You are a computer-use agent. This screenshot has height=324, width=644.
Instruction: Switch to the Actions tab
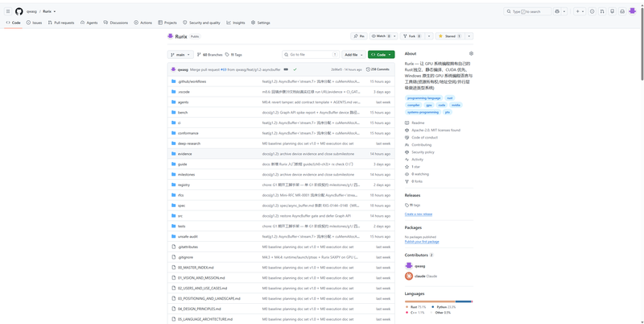[143, 23]
